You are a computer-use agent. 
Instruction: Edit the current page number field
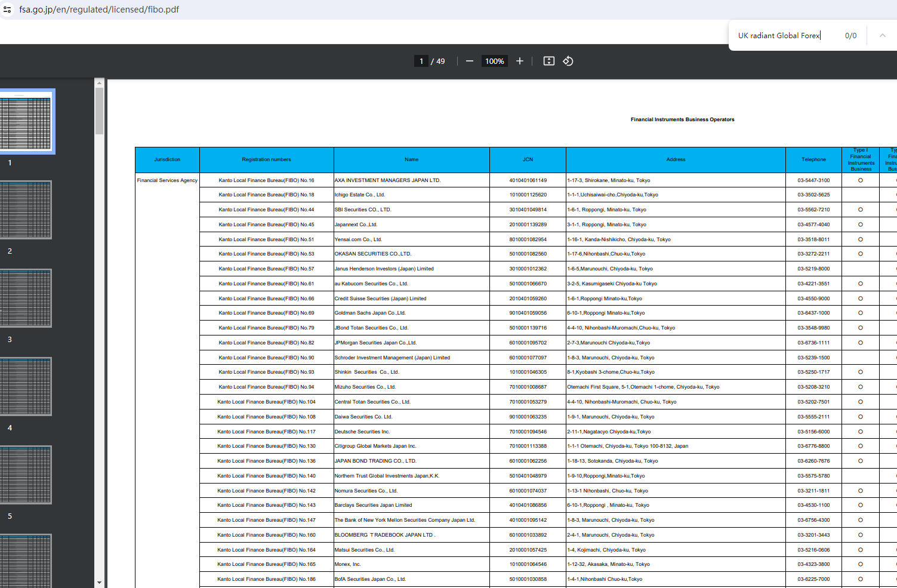pos(421,61)
